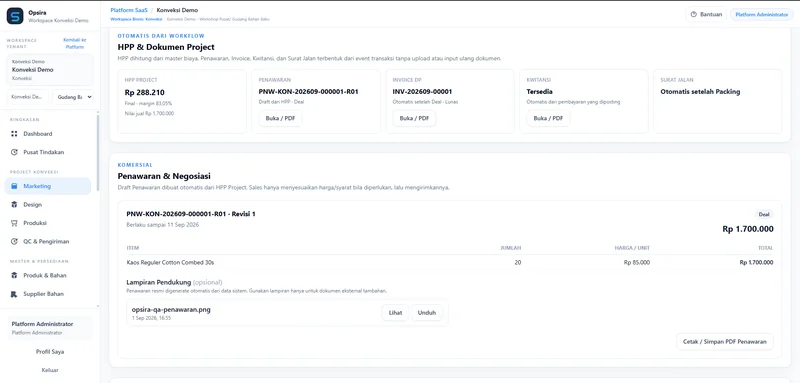800x383 pixels.
Task: Open Invoice DP via Buka / PDF
Action: point(414,118)
